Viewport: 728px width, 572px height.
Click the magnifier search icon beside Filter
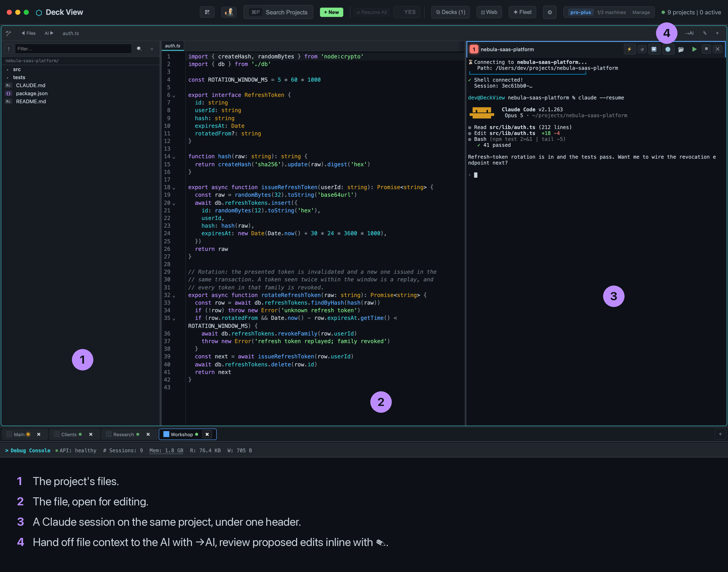point(139,49)
